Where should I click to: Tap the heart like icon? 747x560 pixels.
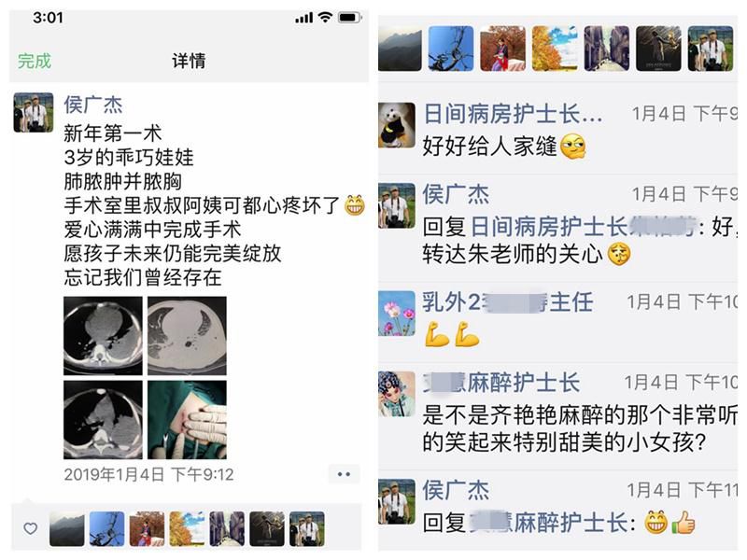31,528
